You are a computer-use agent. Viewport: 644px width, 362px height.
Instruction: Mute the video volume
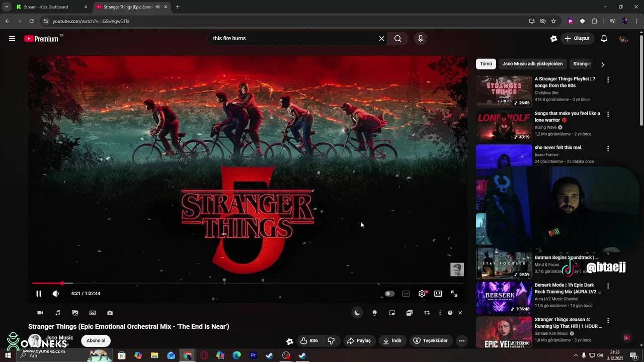[56, 294]
